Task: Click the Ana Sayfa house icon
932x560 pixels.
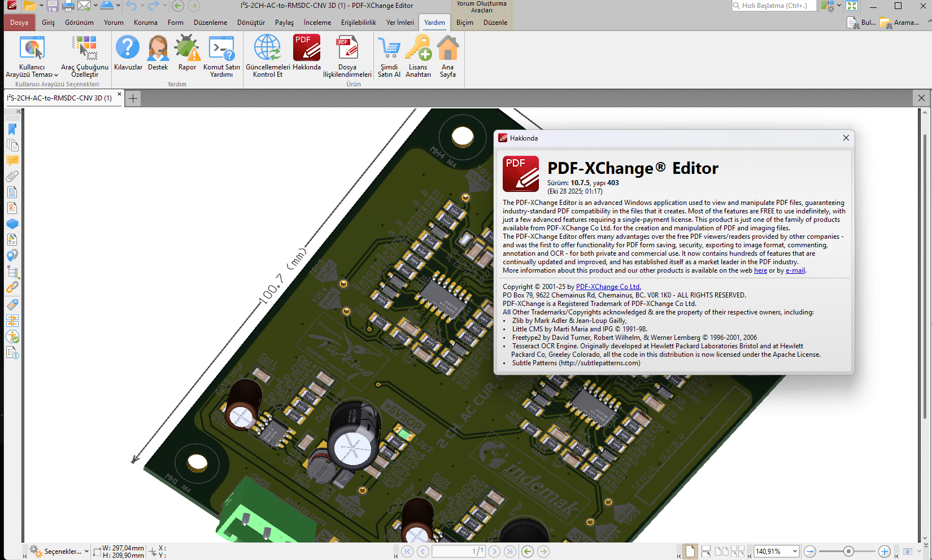Action: click(447, 48)
